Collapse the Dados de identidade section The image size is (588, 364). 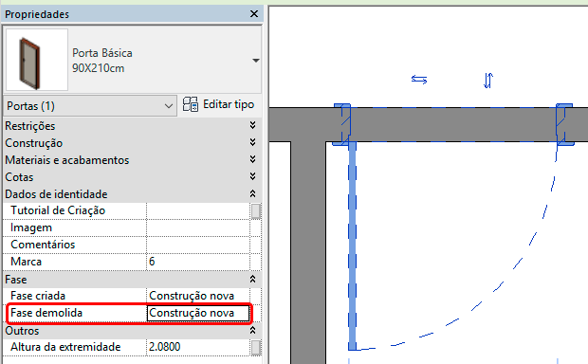(253, 193)
